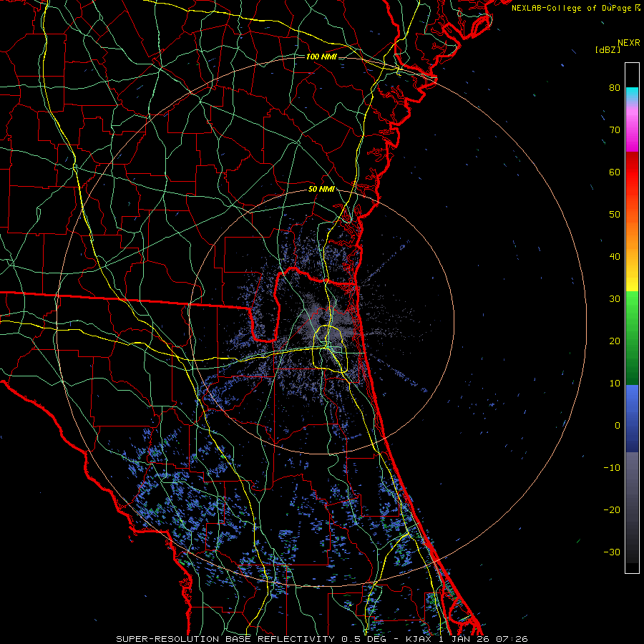Click the 40 value on color scale
644x644 pixels.
coord(615,257)
